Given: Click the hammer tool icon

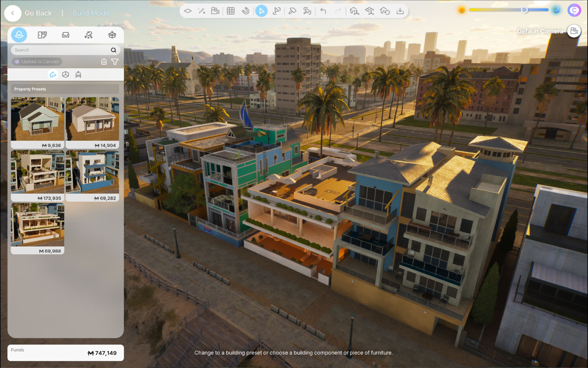Looking at the screenshot, I should coord(292,11).
